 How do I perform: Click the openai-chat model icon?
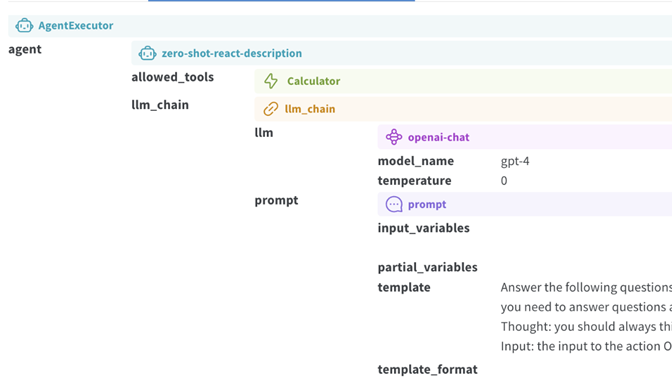point(394,137)
